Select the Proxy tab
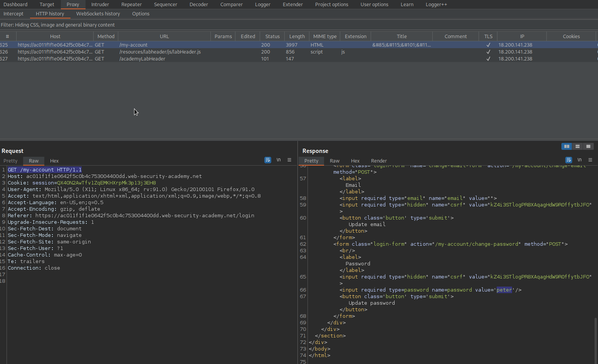 coord(73,5)
